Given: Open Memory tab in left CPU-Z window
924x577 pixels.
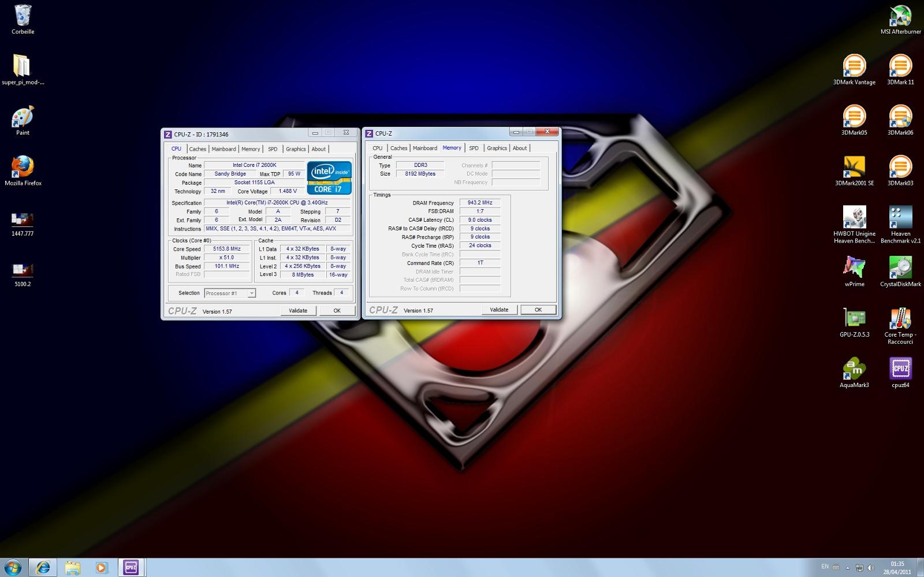Looking at the screenshot, I should pos(251,149).
